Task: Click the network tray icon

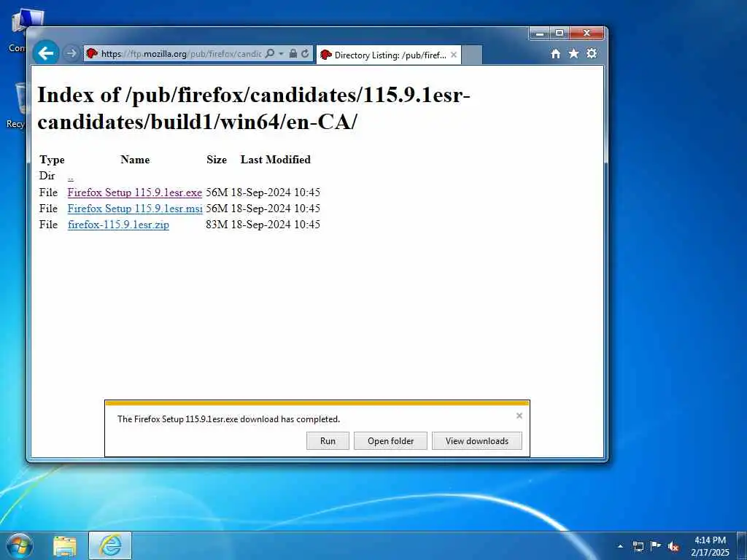Action: 638,546
